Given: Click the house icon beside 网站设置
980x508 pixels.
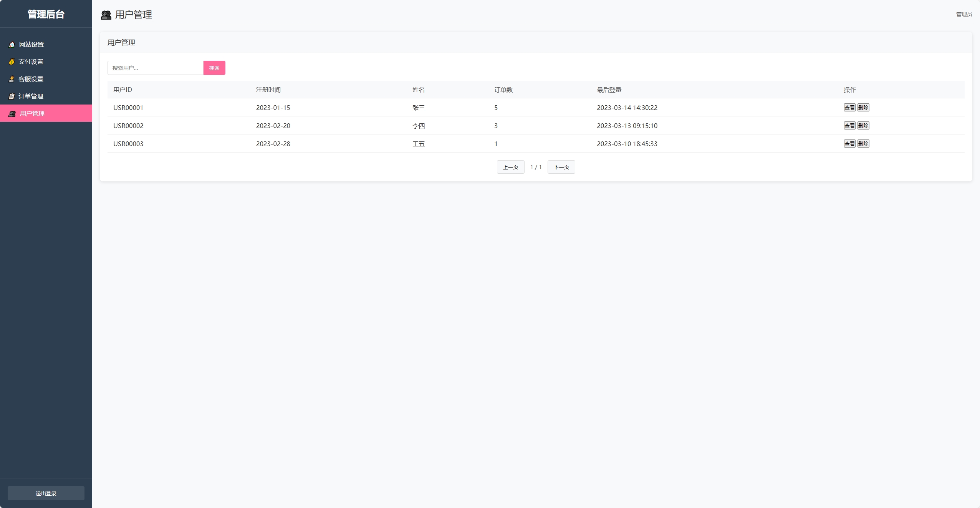Looking at the screenshot, I should coord(12,45).
